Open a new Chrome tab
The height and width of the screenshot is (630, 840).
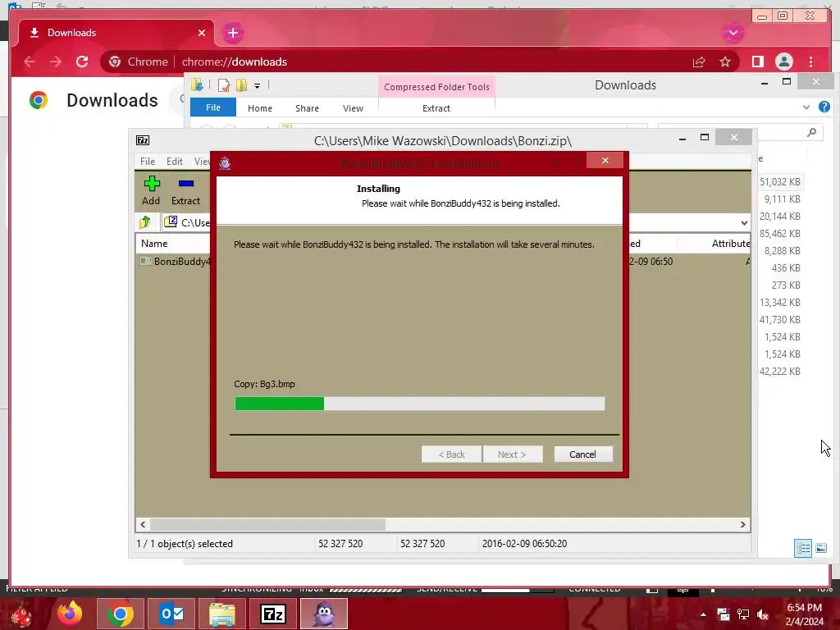pos(232,33)
